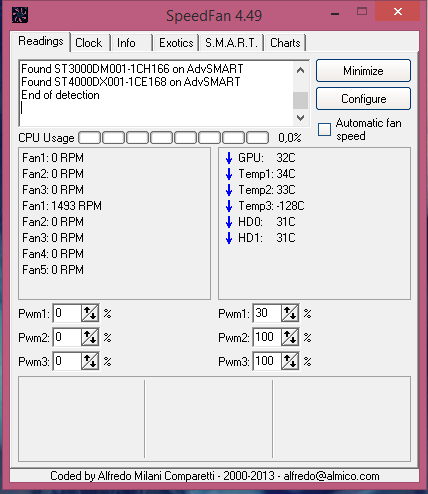Click left Pwm1 spinner arrows
The width and height of the screenshot is (428, 494).
[x=90, y=313]
